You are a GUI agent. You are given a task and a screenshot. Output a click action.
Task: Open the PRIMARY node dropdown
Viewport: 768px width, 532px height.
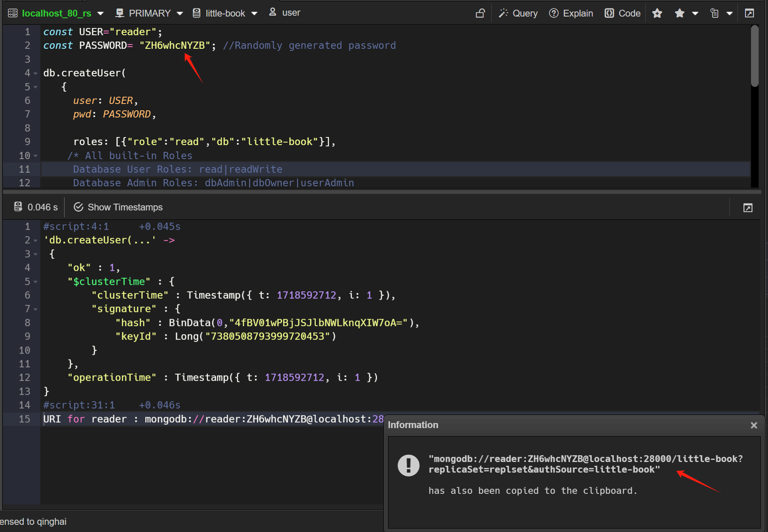pos(180,14)
